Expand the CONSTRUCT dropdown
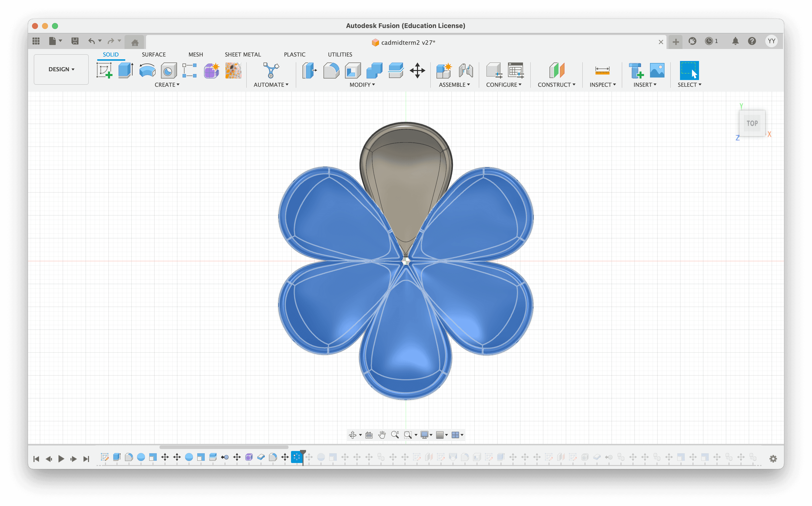Image resolution: width=812 pixels, height=506 pixels. click(556, 85)
